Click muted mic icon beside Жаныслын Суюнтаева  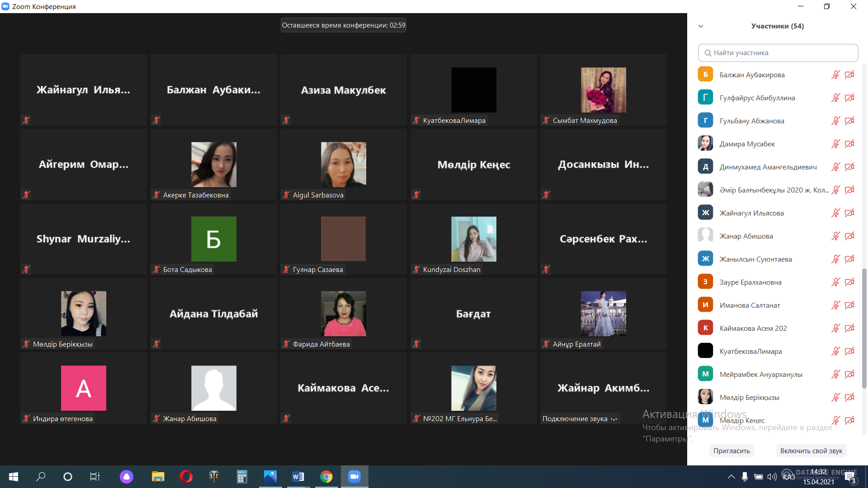point(835,259)
